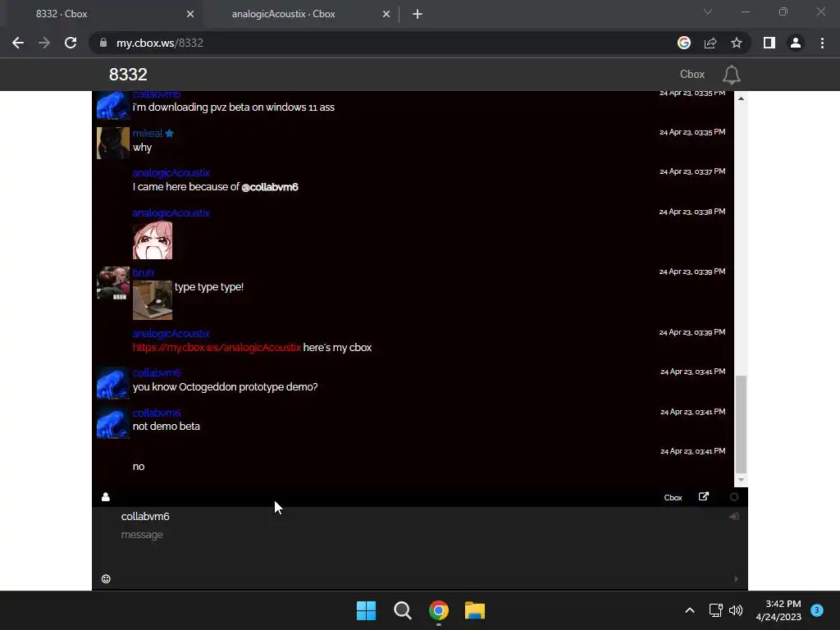This screenshot has height=630, width=840.
Task: Click the share page icon
Action: click(x=710, y=43)
